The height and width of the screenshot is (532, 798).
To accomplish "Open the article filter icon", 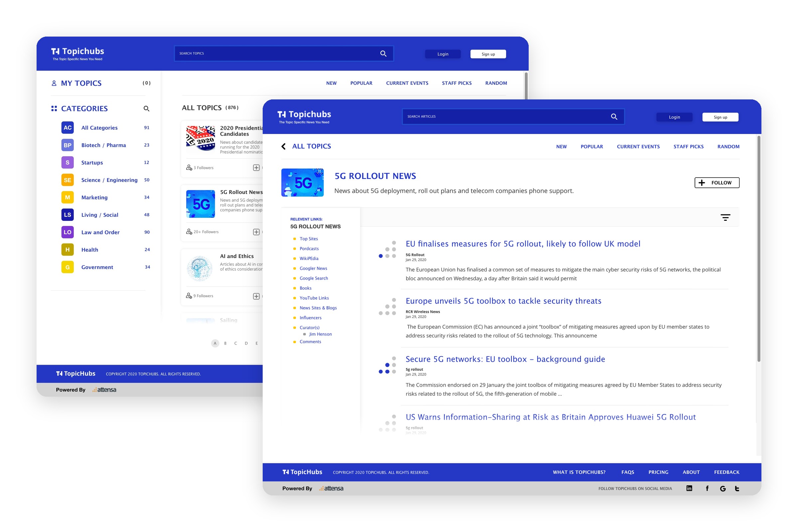I will pos(726,217).
